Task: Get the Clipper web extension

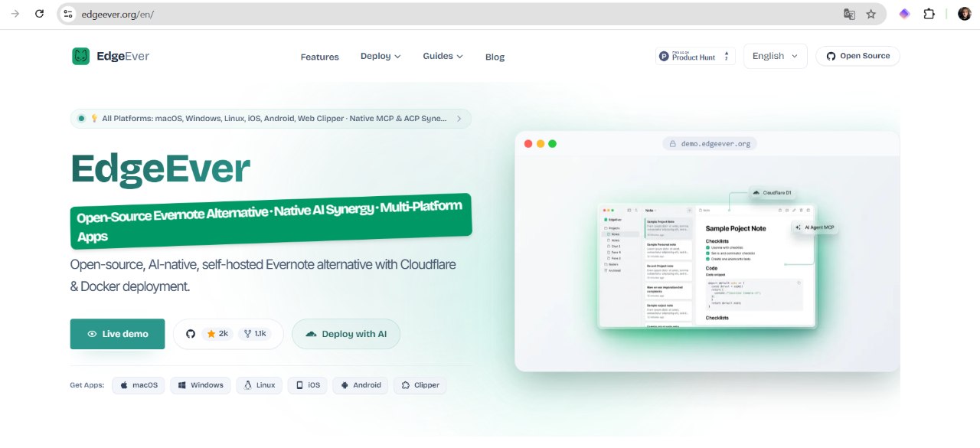Action: tap(420, 385)
